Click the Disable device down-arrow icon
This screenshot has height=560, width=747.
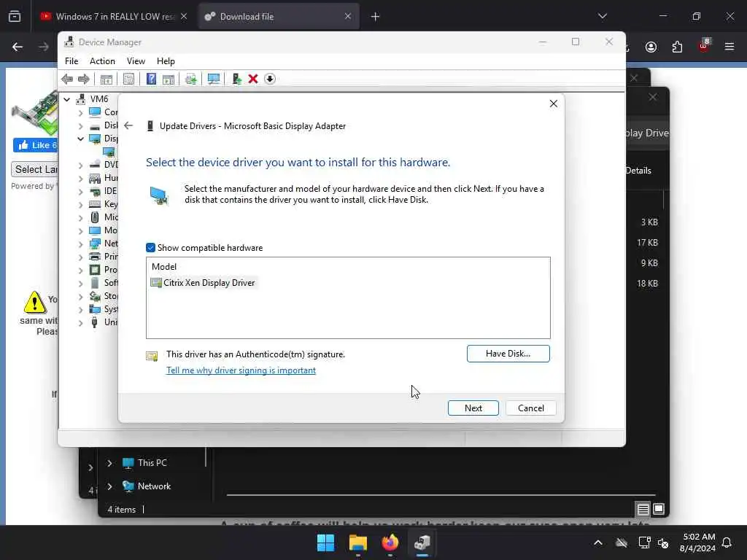(x=270, y=79)
